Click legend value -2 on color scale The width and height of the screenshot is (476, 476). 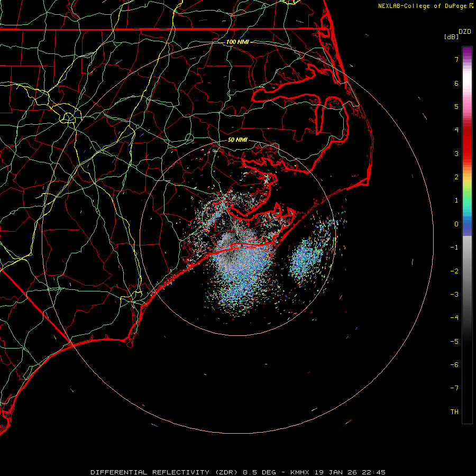click(x=454, y=271)
